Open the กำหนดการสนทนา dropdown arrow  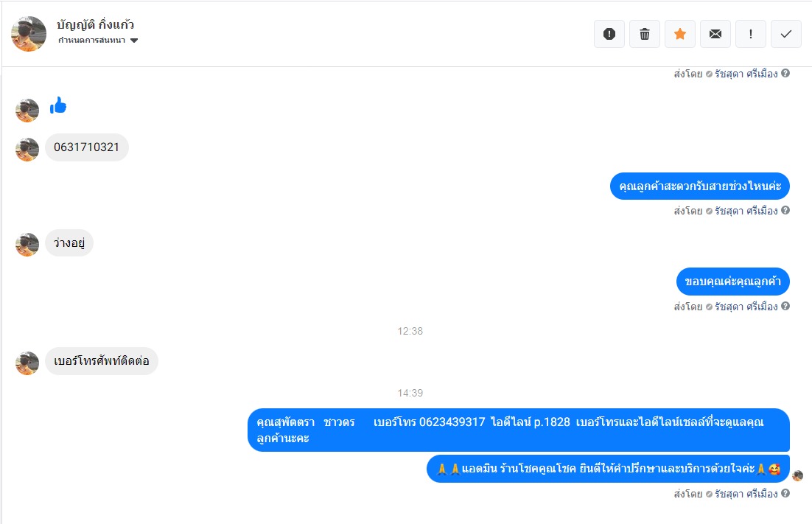[x=134, y=41]
